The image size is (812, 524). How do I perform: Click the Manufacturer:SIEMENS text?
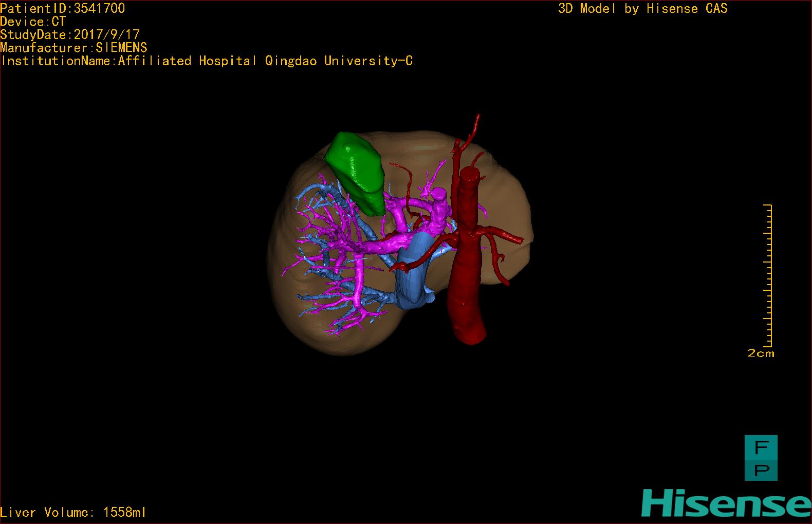coord(73,48)
